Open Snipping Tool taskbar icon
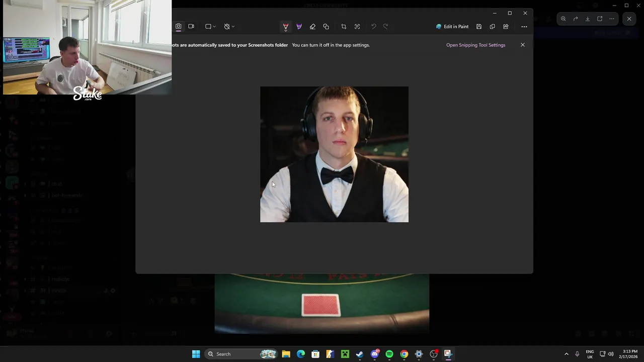 coord(448,354)
